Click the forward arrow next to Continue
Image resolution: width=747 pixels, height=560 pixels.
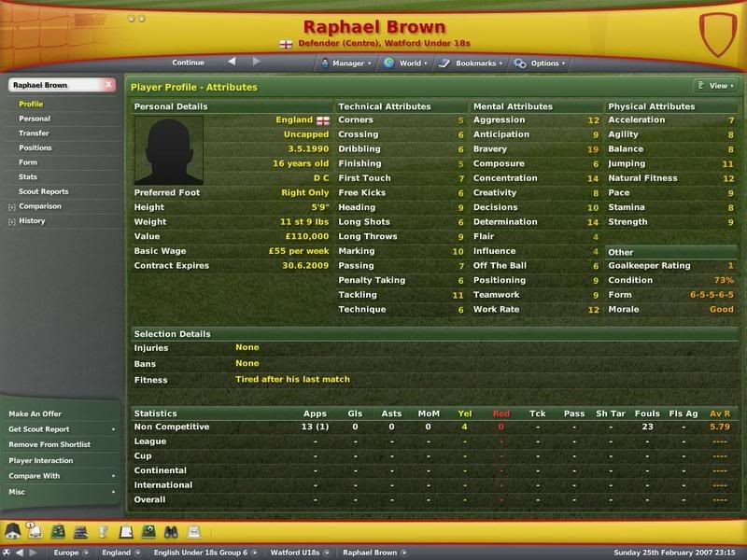pyautogui.click(x=256, y=62)
